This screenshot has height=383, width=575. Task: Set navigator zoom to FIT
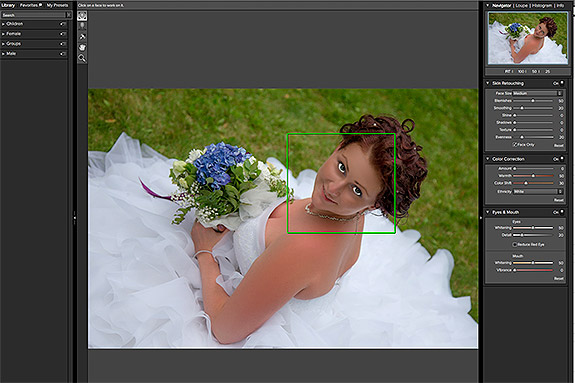tap(508, 71)
